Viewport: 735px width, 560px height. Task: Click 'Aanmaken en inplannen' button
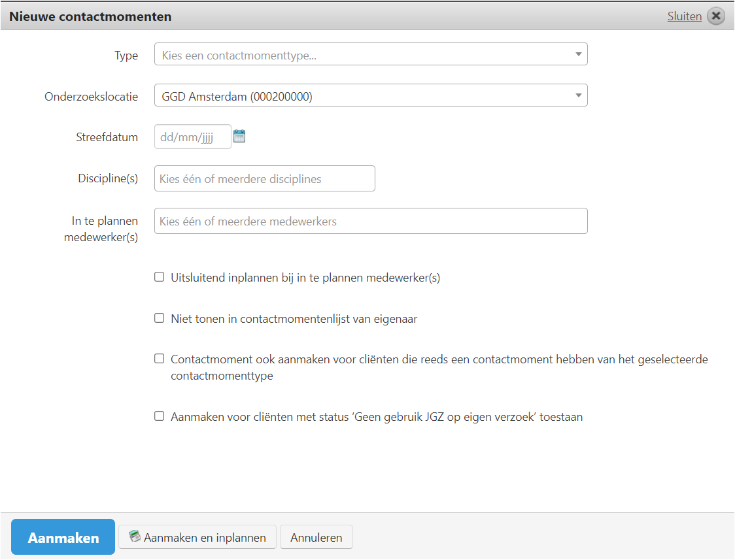[197, 538]
